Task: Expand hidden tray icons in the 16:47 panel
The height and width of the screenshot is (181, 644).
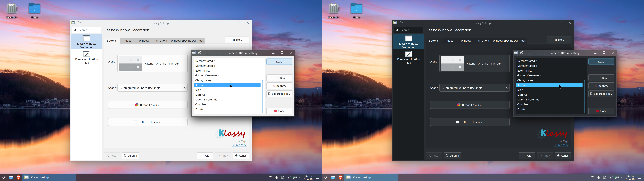Action: click(x=300, y=177)
